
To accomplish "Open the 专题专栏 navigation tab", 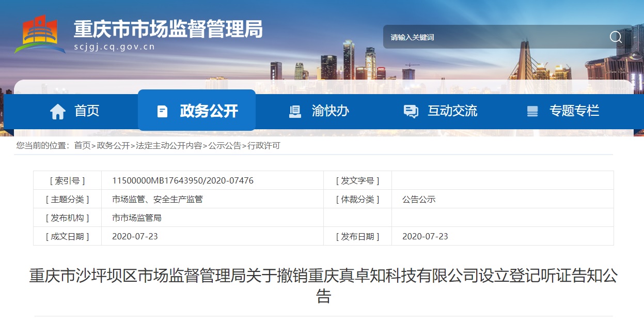I will point(562,111).
